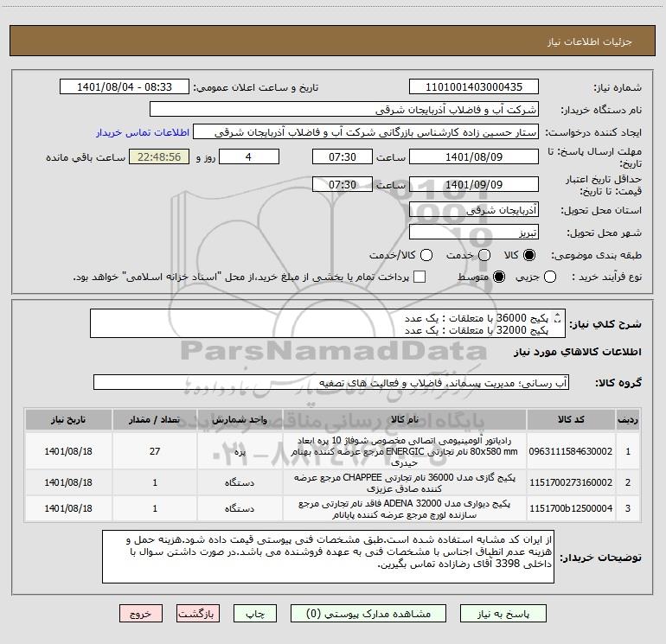Screen dimensions: 666x644
Task: Click the price validity time field 07:30
Action: click(343, 184)
